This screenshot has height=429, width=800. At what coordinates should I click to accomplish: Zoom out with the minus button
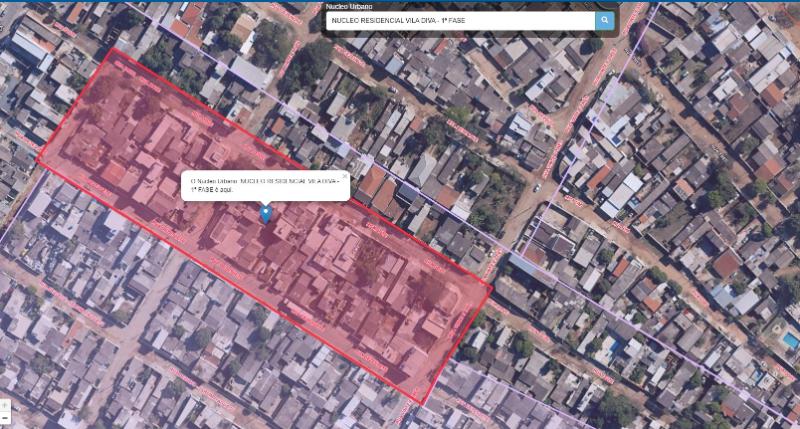5,417
